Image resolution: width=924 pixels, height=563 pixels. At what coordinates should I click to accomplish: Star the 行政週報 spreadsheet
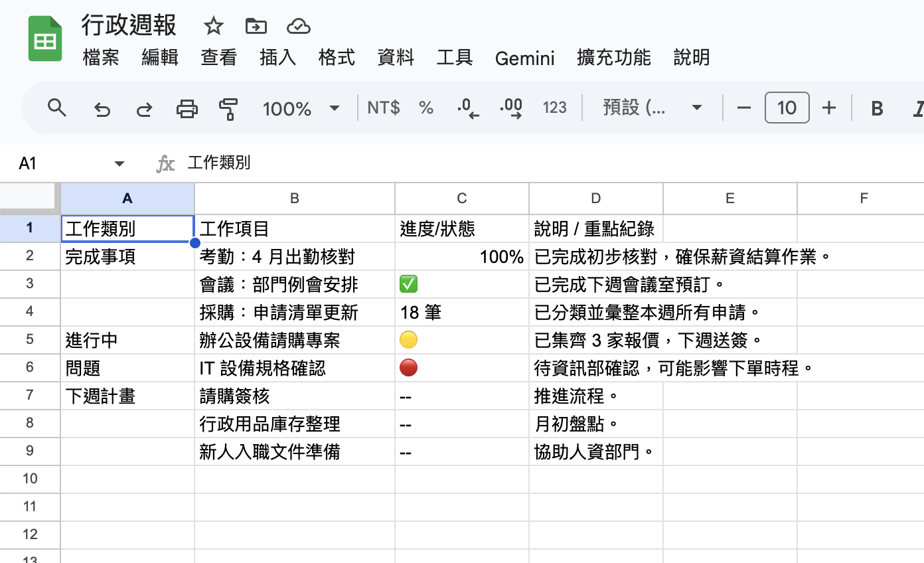[213, 26]
